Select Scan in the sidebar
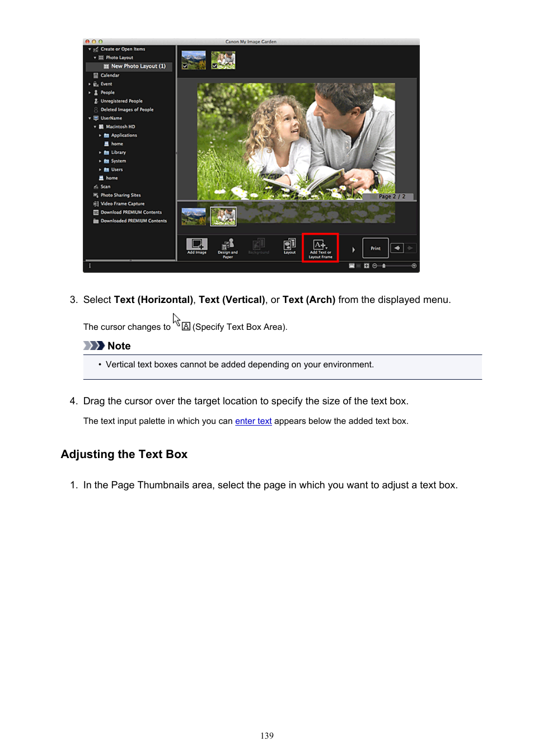534x756 pixels. click(x=105, y=186)
